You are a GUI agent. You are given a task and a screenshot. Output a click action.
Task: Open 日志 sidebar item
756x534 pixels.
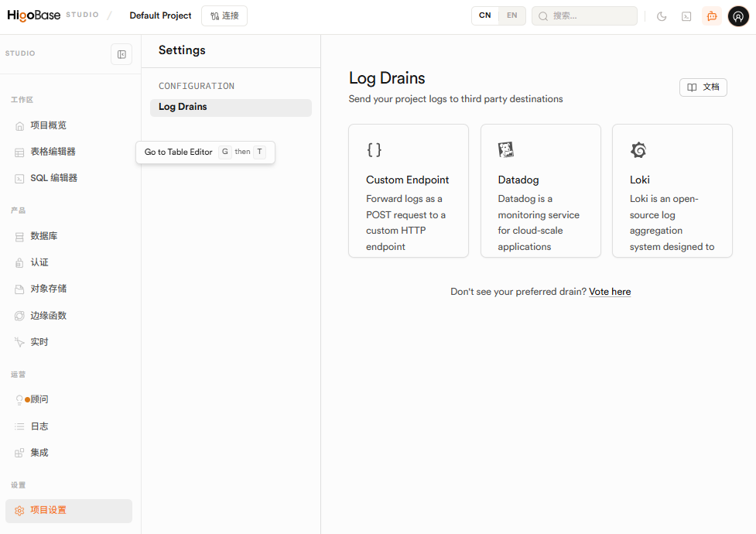(68, 426)
